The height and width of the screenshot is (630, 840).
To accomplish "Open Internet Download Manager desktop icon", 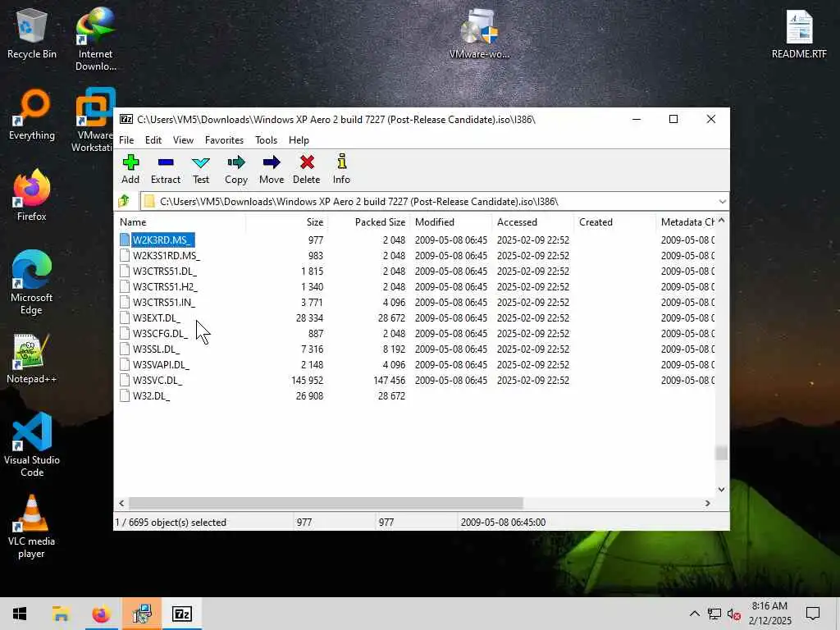I will (95, 39).
